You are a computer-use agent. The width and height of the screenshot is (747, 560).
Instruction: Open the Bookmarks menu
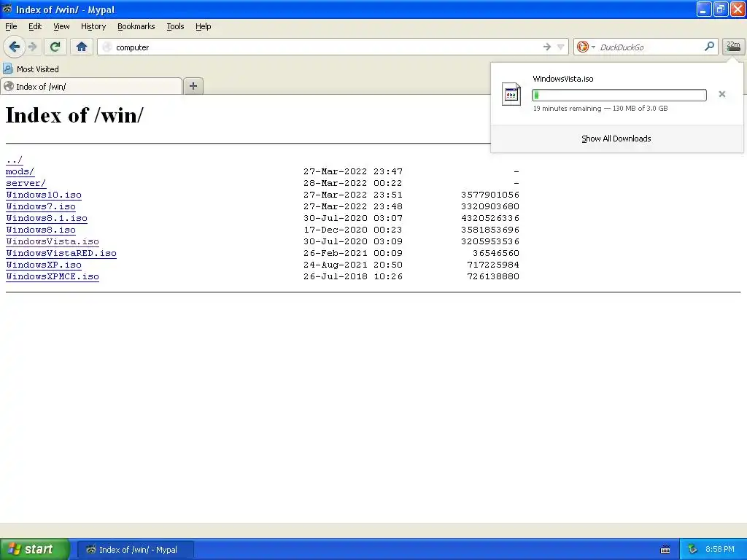click(136, 26)
